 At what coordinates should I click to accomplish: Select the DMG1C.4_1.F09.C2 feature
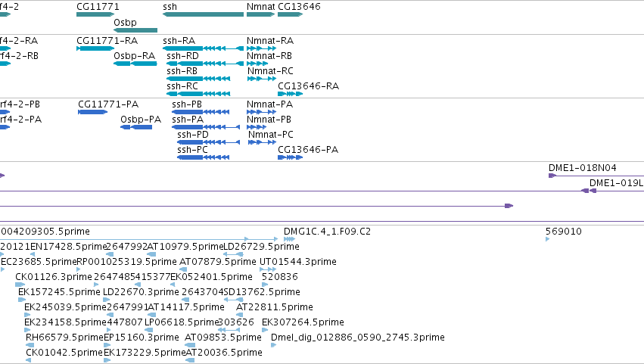pos(289,239)
